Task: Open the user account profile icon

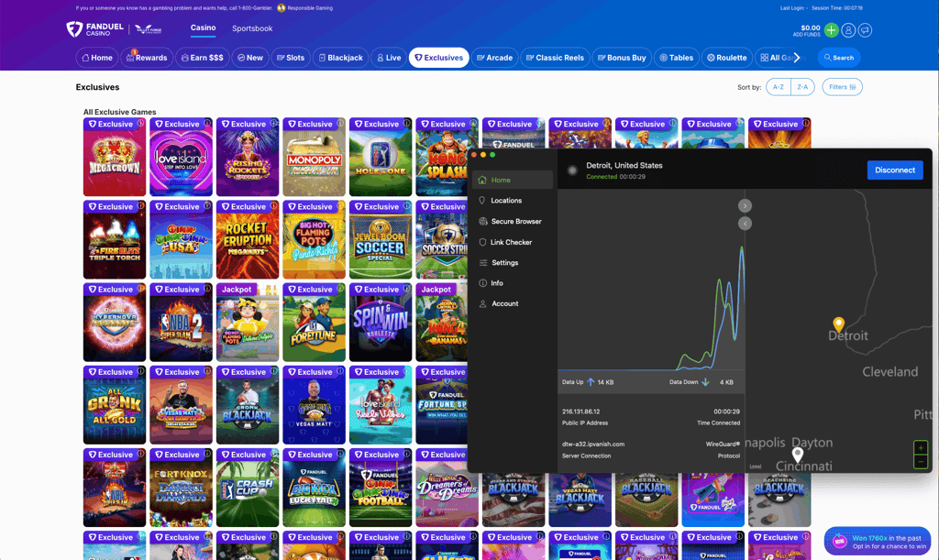Action: tap(848, 30)
